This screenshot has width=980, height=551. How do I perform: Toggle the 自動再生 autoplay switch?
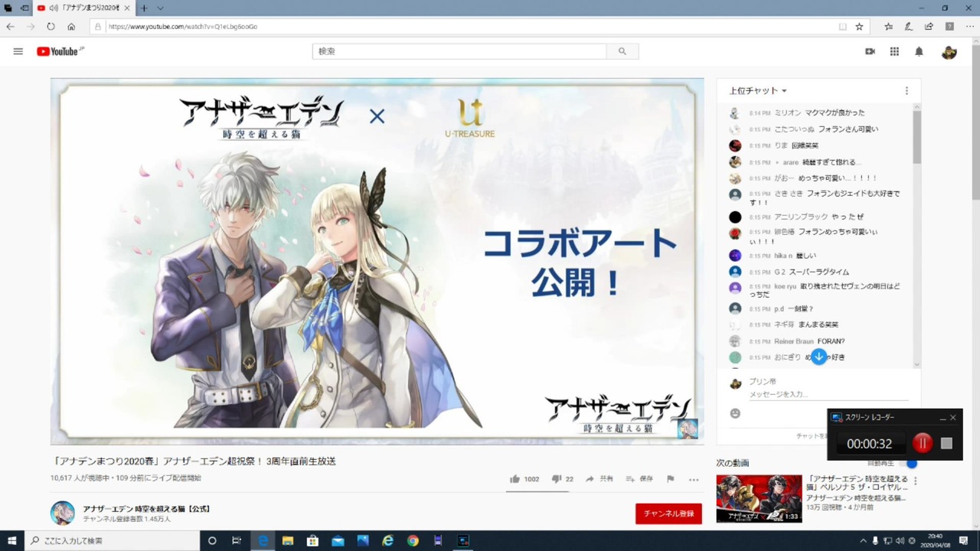909,463
